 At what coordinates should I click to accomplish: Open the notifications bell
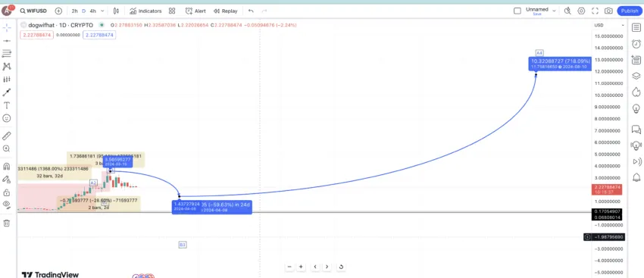pyautogui.click(x=636, y=177)
